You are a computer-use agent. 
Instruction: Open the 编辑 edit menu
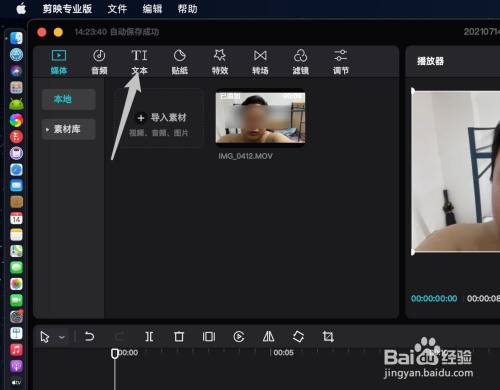152,9
